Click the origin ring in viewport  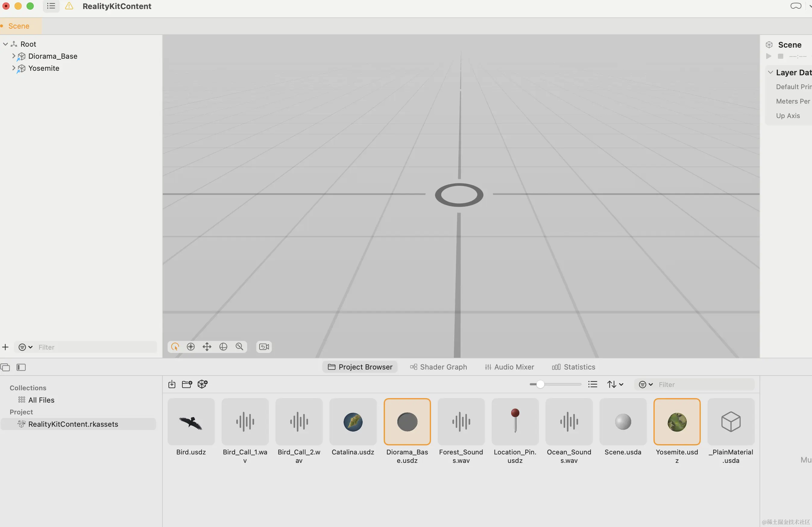point(459,195)
